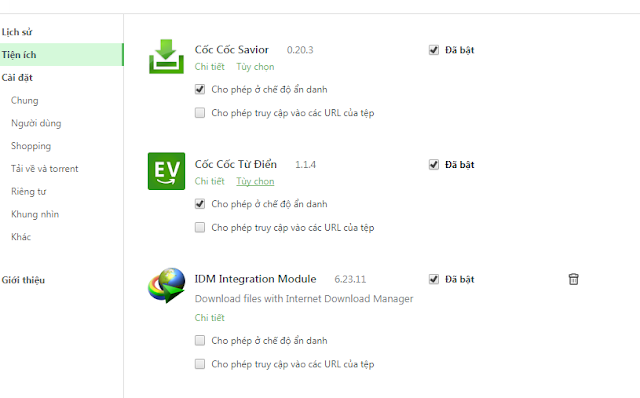Click the Cốc Cốc Từ Điển EV icon

click(x=166, y=171)
